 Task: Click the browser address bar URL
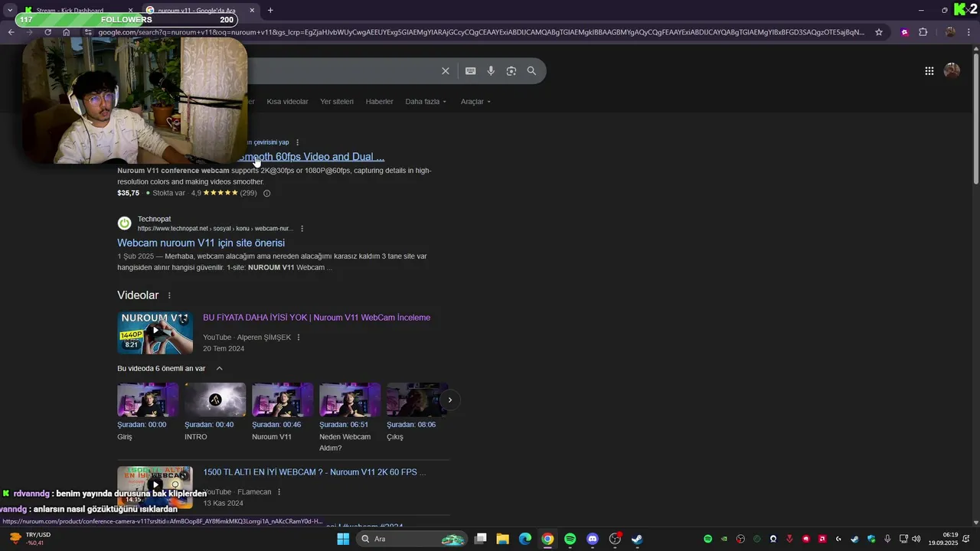482,32
